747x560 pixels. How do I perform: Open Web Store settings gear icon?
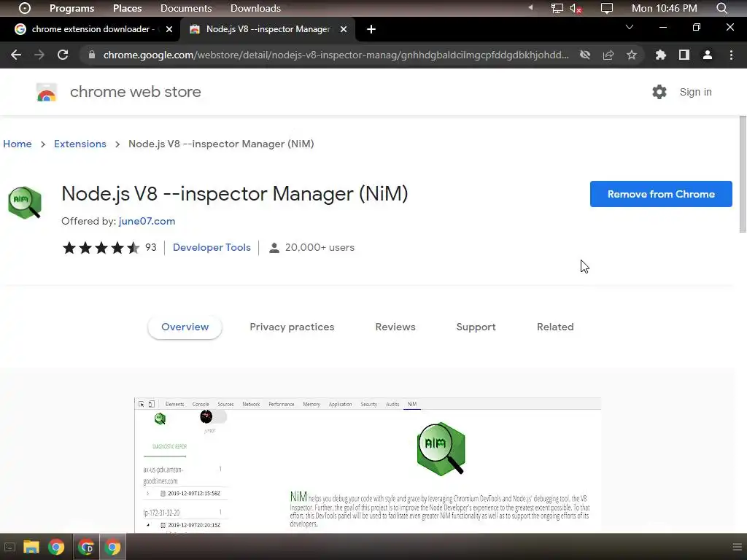(x=659, y=92)
